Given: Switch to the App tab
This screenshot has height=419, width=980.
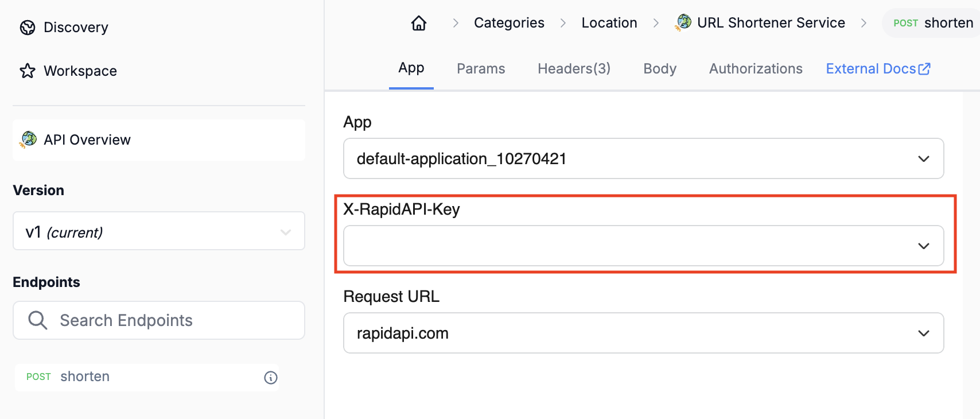Looking at the screenshot, I should pos(411,68).
